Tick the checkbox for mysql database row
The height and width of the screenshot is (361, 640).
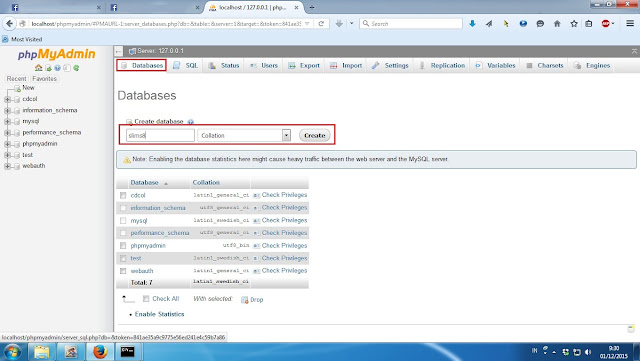pyautogui.click(x=123, y=221)
